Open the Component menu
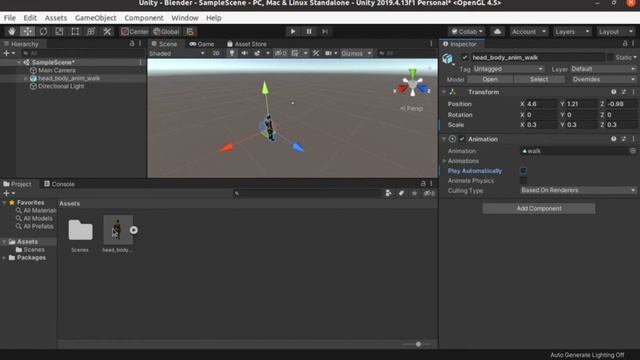The height and width of the screenshot is (360, 640). pyautogui.click(x=144, y=18)
